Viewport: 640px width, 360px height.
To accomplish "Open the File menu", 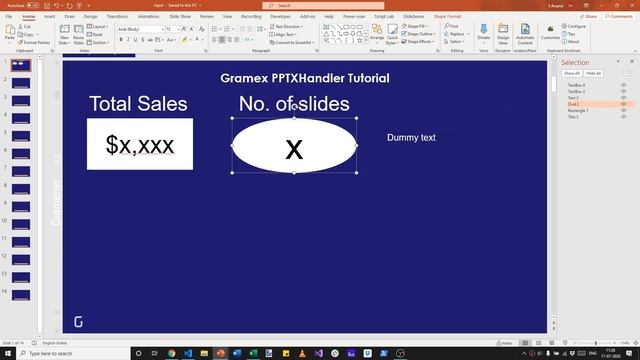I will [x=9, y=16].
